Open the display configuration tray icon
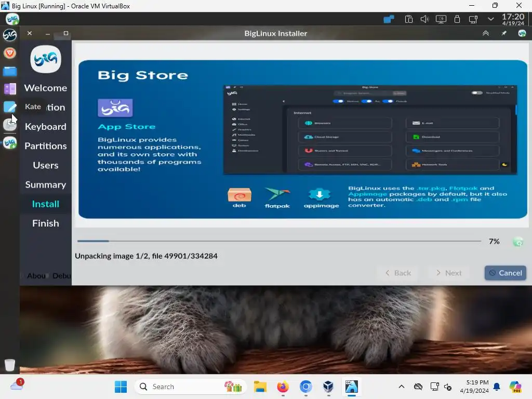Screen dimensions: 532x399 pos(441,19)
